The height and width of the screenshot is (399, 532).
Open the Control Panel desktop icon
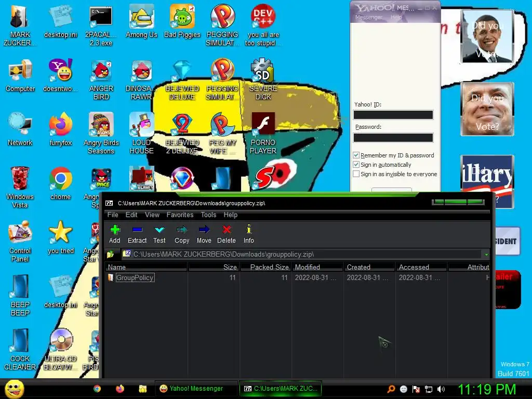tap(20, 241)
